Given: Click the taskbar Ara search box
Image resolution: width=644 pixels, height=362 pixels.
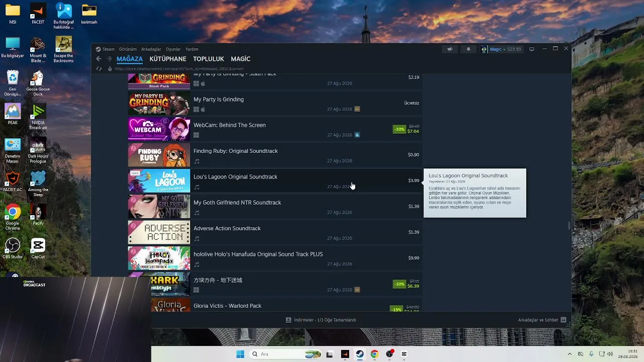Looking at the screenshot, I should click(286, 354).
